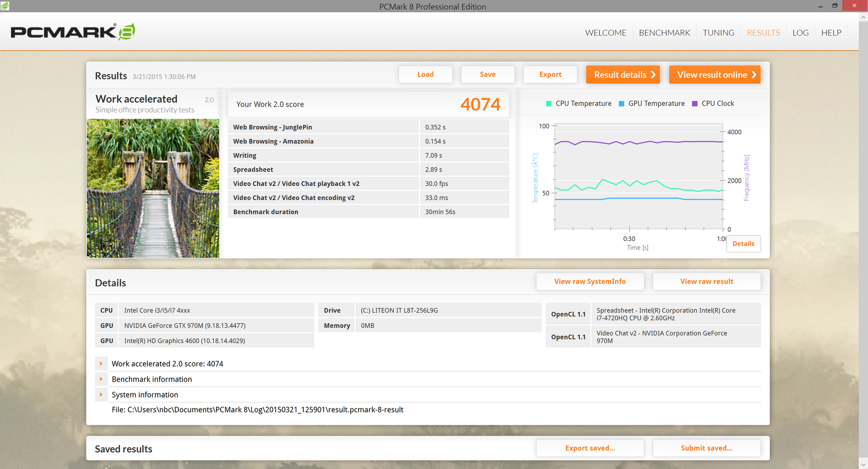Click the Writing result row

368,155
